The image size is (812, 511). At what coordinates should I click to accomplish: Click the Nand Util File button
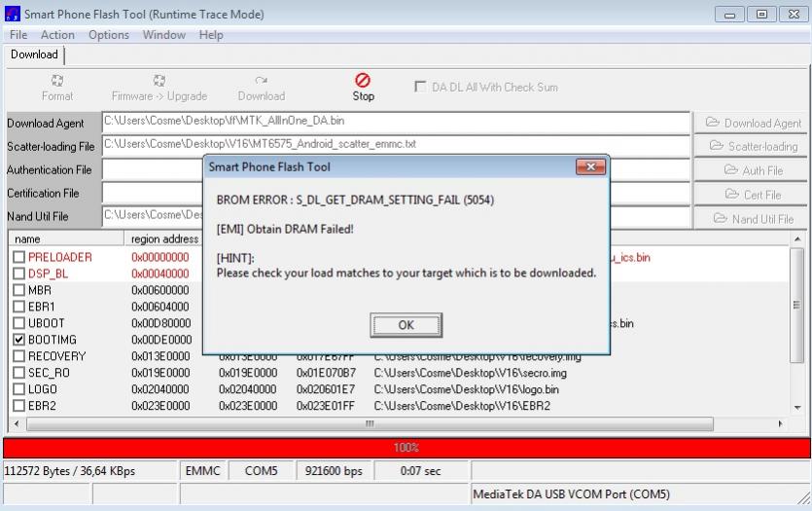pos(751,219)
